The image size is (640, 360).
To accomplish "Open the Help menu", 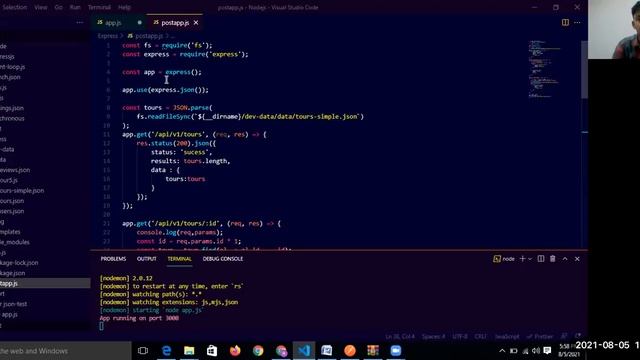I will [x=124, y=7].
